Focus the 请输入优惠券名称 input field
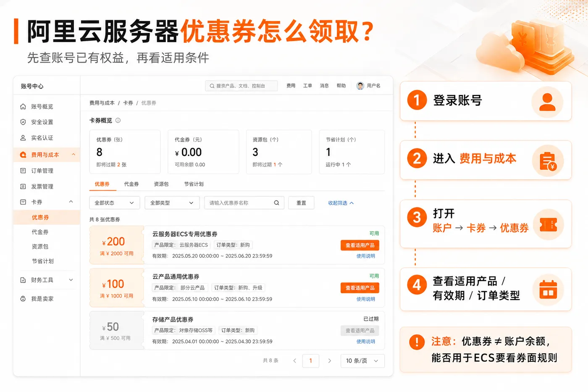 (244, 203)
